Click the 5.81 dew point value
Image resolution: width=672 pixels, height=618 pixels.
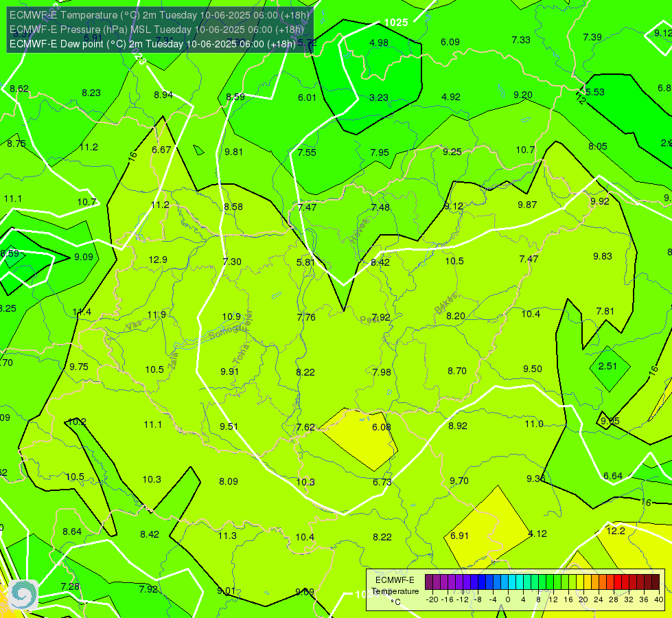pyautogui.click(x=305, y=262)
